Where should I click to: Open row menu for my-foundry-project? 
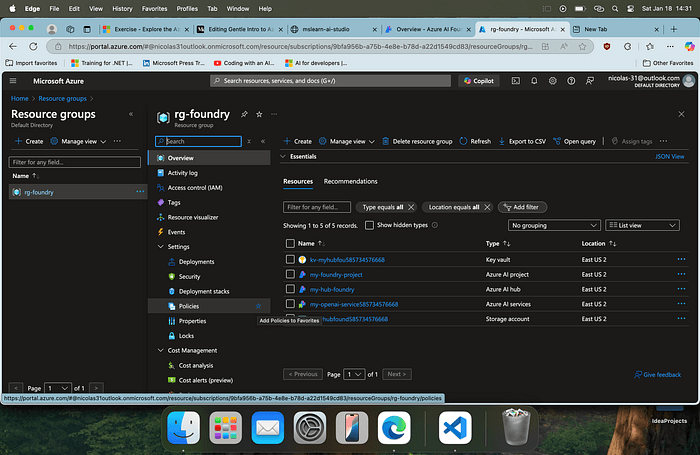coord(681,274)
